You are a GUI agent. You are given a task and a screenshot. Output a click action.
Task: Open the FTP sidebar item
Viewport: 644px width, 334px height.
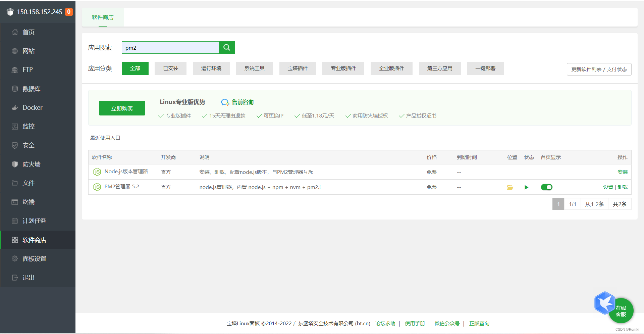click(38, 70)
